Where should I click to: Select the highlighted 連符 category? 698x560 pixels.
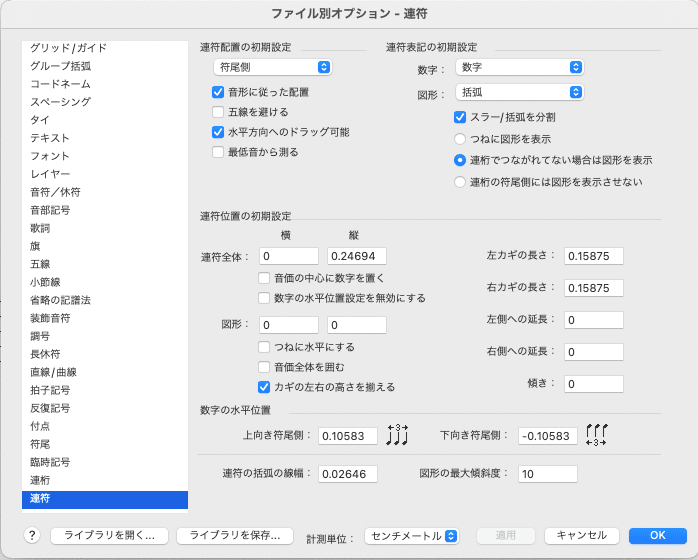tap(105, 499)
